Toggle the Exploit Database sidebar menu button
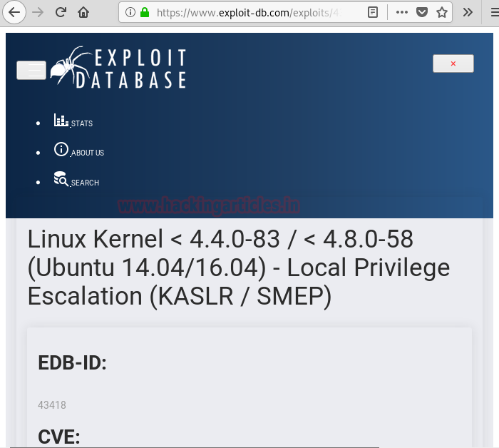 pyautogui.click(x=31, y=70)
